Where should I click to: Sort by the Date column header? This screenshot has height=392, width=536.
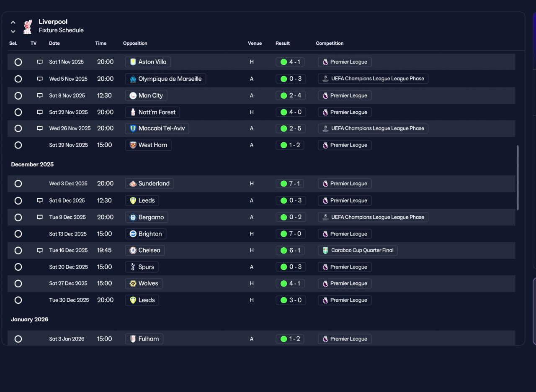54,44
